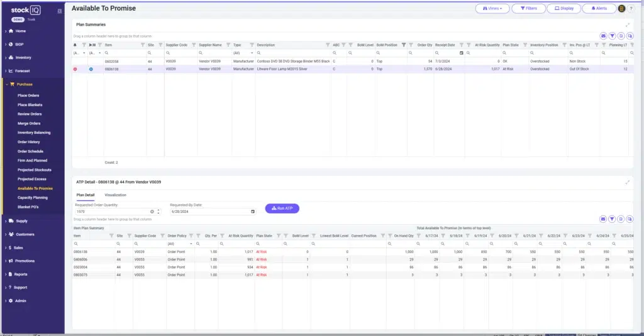The height and width of the screenshot is (336, 644).
Task: Select ATP row for item 0503004
Action: point(352,267)
